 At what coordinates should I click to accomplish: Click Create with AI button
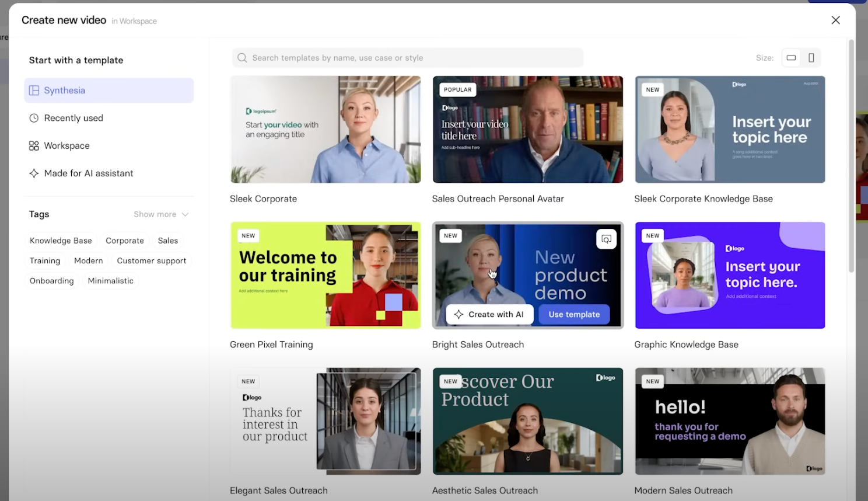tap(490, 314)
